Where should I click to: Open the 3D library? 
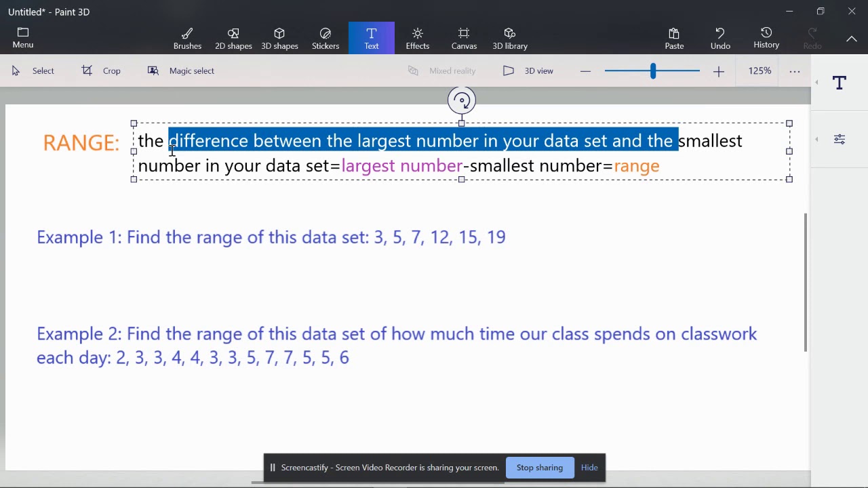510,39
